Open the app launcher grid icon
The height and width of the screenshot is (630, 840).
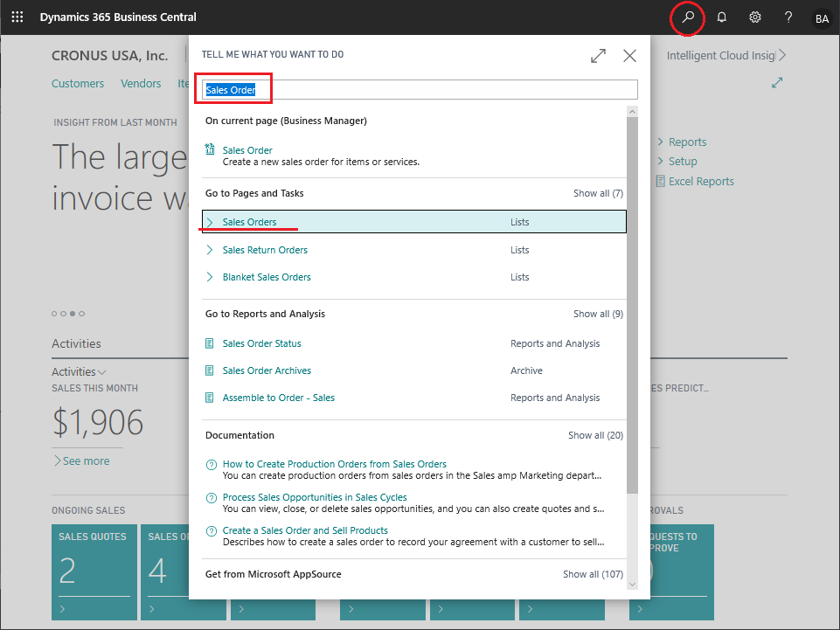[x=17, y=17]
